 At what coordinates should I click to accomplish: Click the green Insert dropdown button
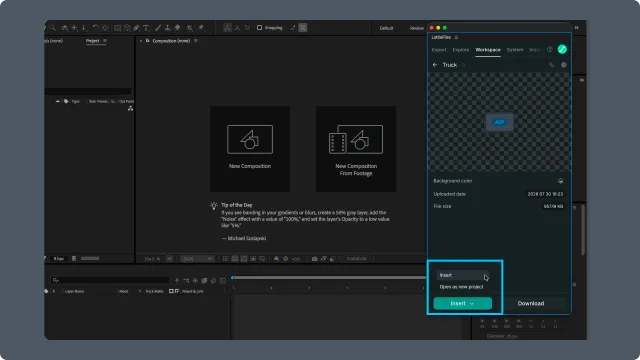[x=462, y=303]
